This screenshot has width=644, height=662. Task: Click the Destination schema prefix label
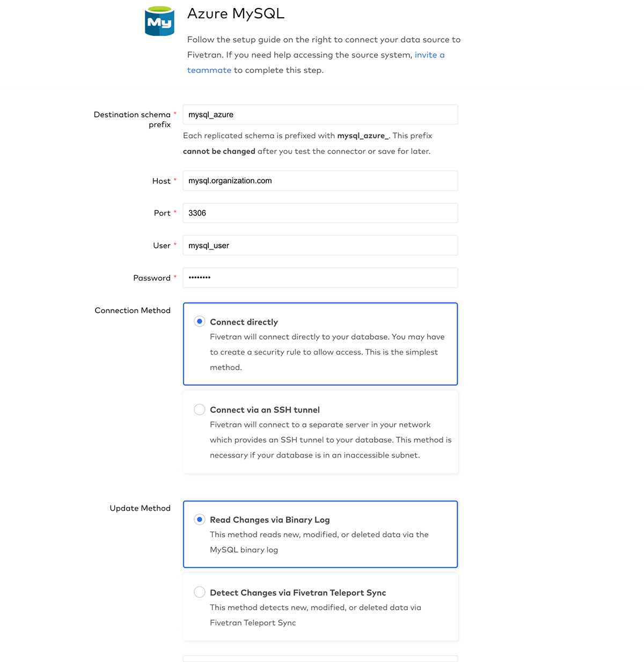(x=132, y=119)
